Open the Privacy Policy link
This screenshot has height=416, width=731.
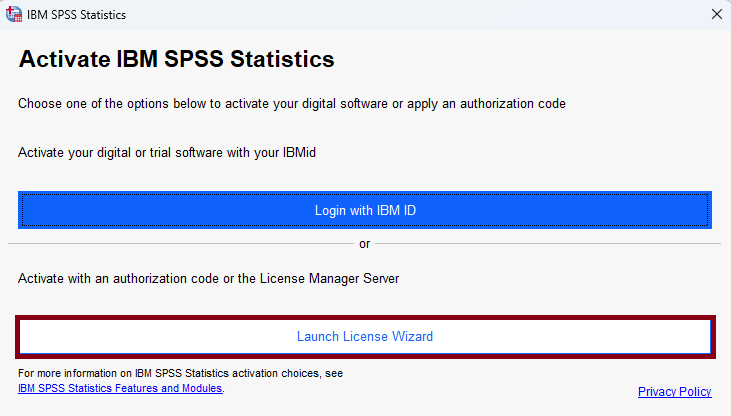[x=674, y=392]
